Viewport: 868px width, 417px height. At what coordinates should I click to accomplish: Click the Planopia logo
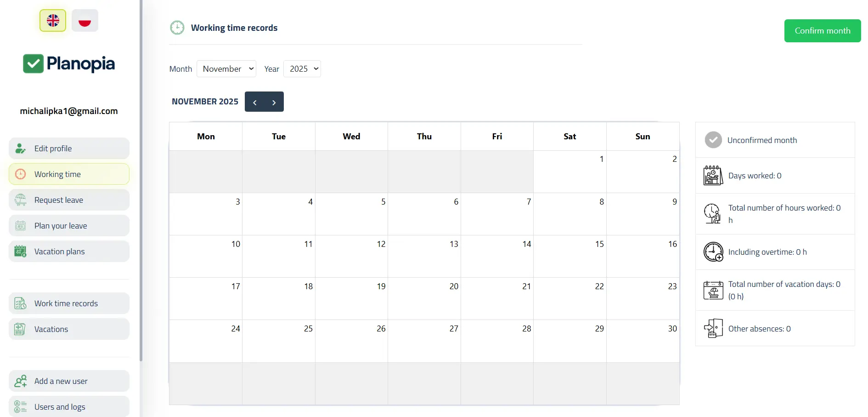(69, 64)
